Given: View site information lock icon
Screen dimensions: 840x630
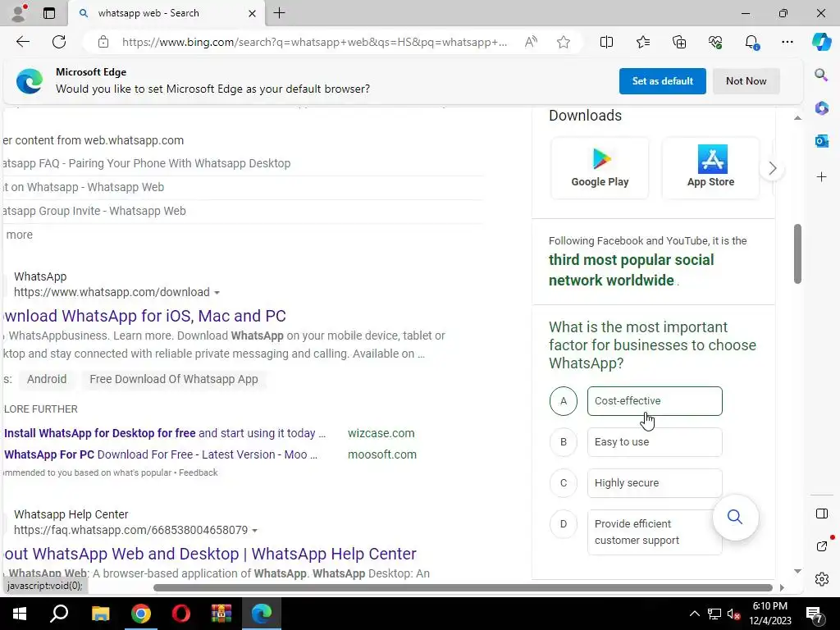Looking at the screenshot, I should pos(103,42).
